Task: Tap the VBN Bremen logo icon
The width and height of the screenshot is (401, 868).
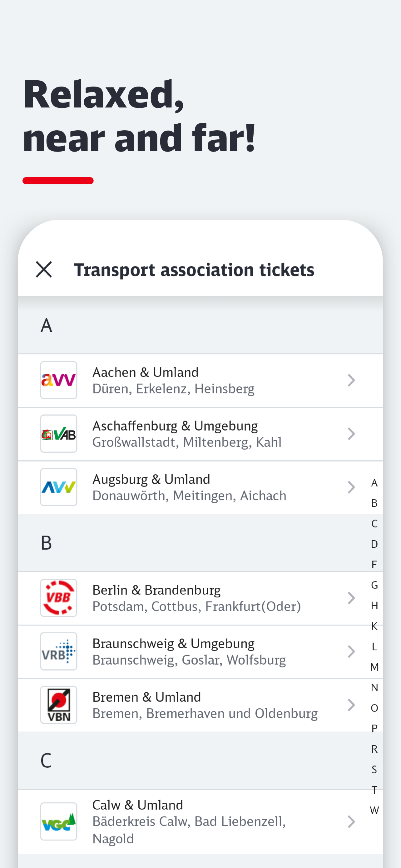Action: pos(59,705)
